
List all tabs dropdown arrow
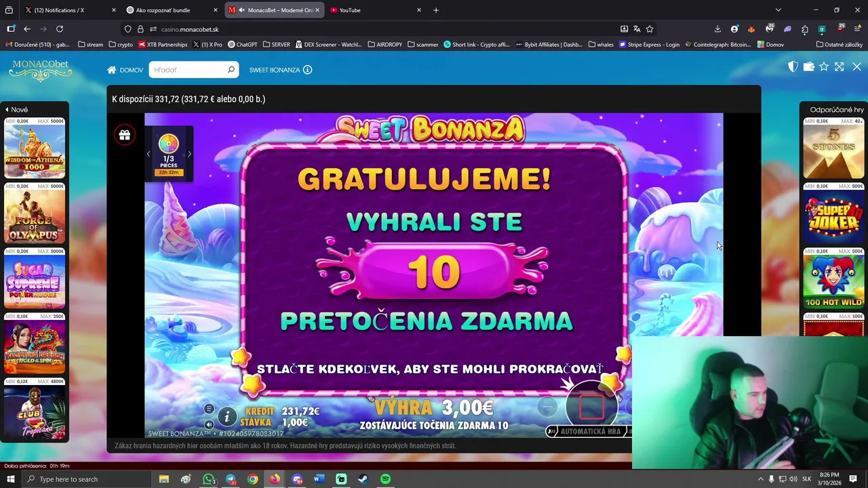click(x=778, y=10)
